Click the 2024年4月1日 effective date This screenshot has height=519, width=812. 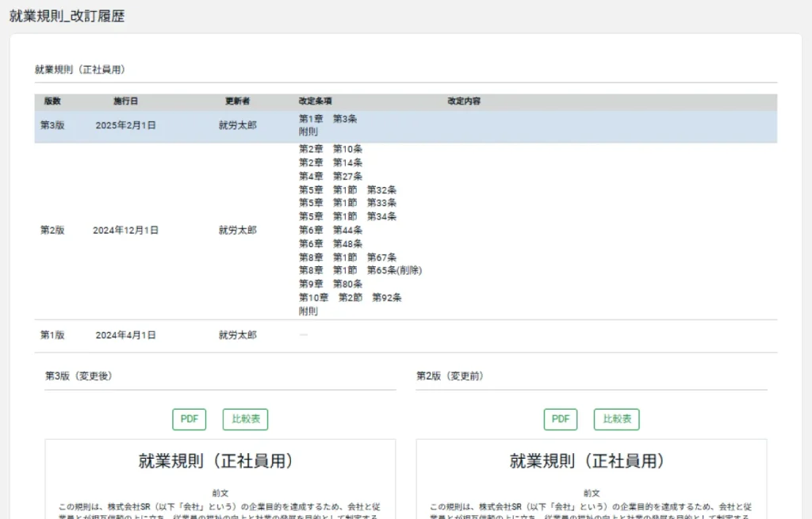click(x=125, y=335)
